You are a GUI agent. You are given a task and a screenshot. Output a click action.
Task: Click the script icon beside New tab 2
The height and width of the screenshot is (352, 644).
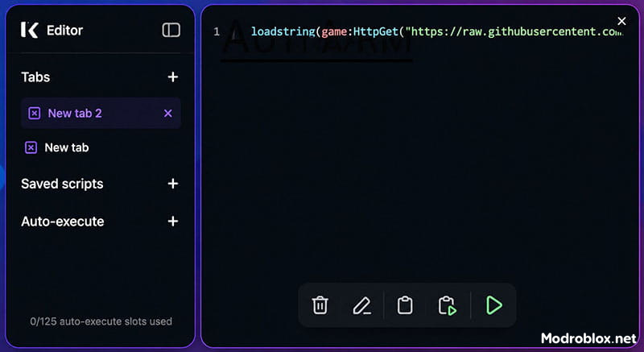(x=34, y=114)
